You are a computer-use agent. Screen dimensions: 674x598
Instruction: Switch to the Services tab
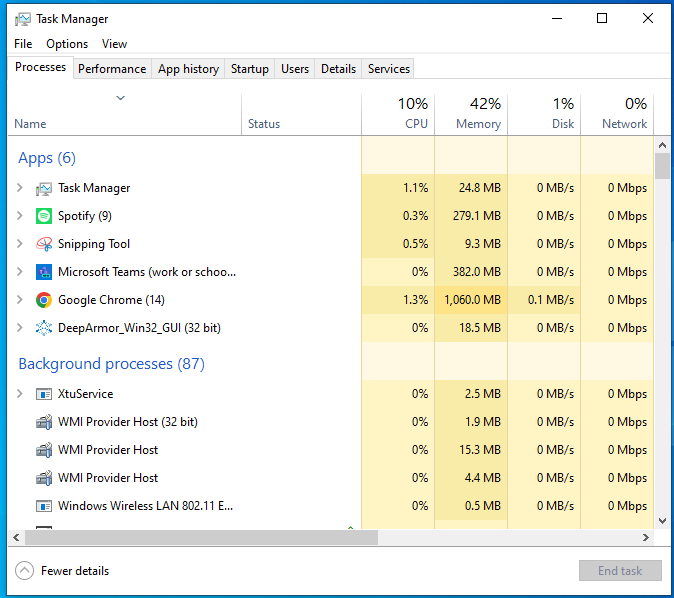point(389,69)
